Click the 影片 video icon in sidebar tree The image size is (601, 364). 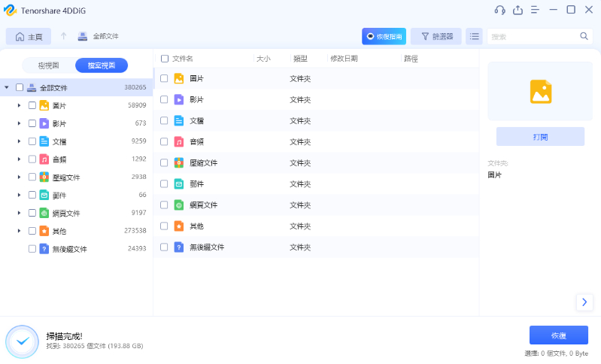pyautogui.click(x=44, y=123)
